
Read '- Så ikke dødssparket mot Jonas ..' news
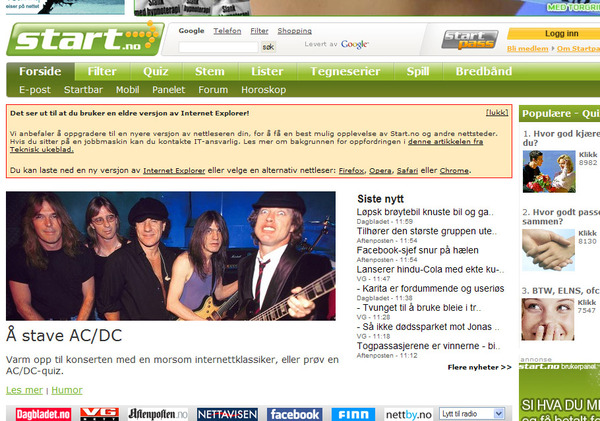pyautogui.click(x=428, y=327)
